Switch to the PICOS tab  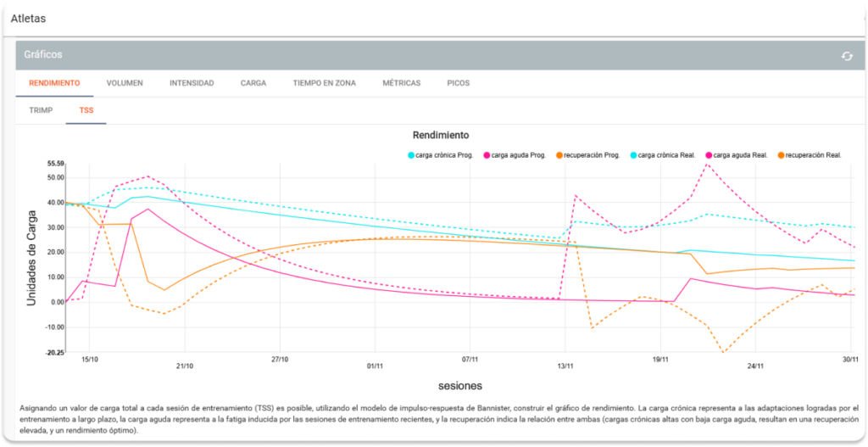click(458, 83)
